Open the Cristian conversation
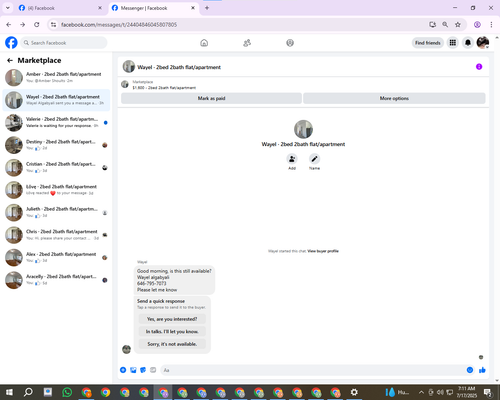This screenshot has height=400, width=500. [56, 167]
